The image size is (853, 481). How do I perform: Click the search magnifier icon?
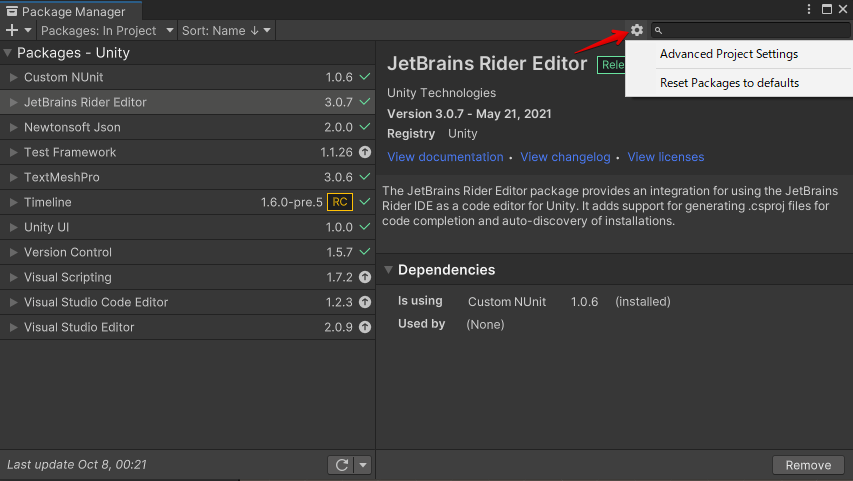[658, 30]
